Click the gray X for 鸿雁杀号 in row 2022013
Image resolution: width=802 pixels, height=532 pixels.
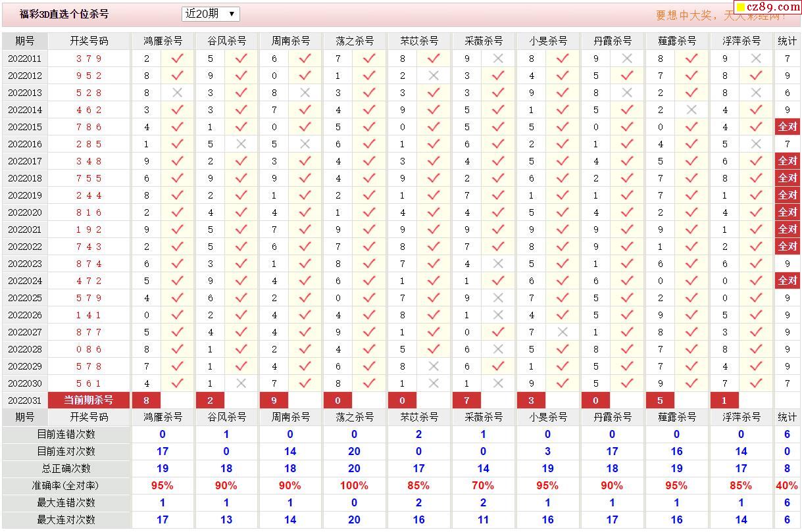click(x=177, y=93)
